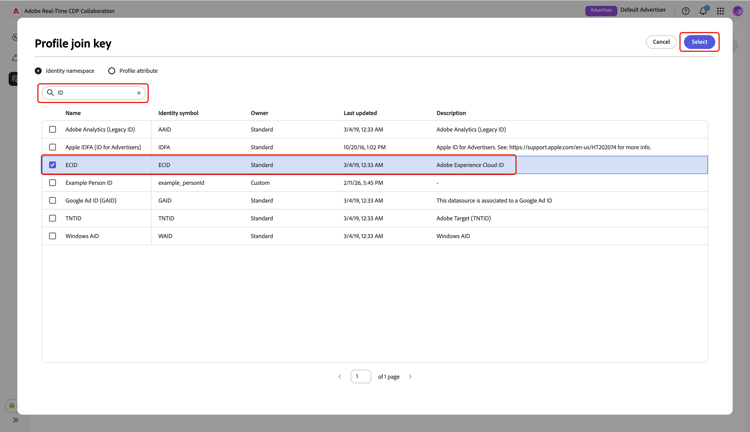Click the Adobe logo icon

click(16, 11)
